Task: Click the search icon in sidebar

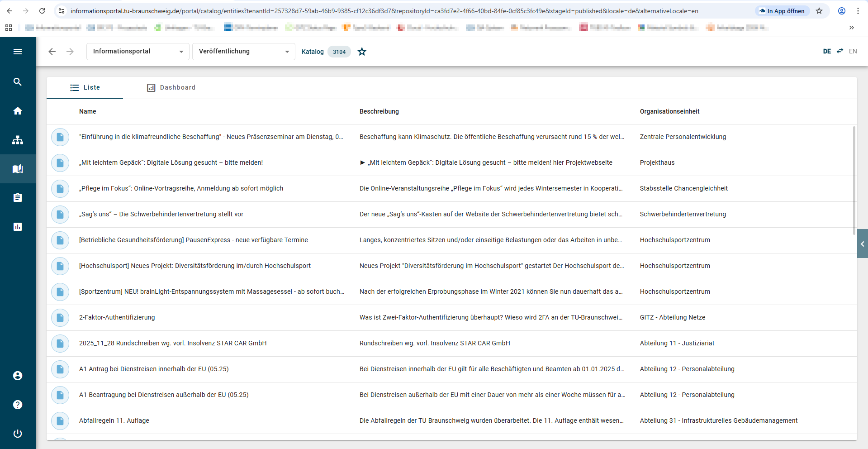Action: pyautogui.click(x=18, y=82)
